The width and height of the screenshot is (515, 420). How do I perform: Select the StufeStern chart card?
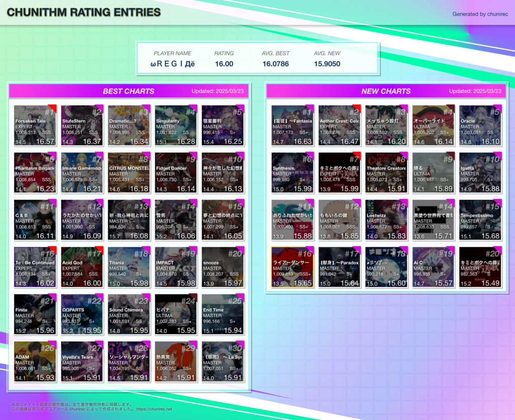[82, 126]
